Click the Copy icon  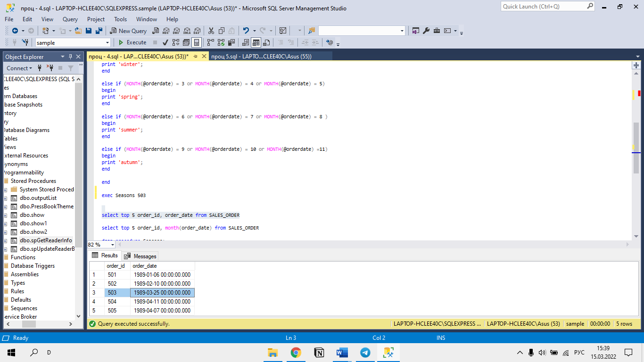(x=221, y=31)
